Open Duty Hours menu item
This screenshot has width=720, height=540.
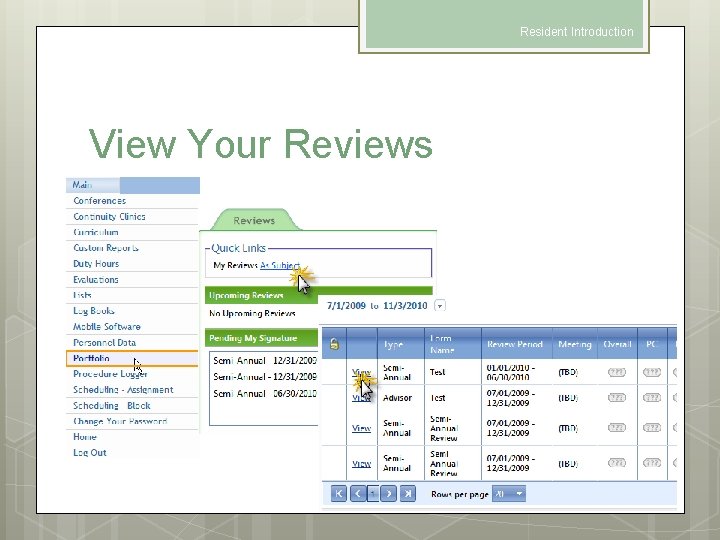tap(96, 264)
